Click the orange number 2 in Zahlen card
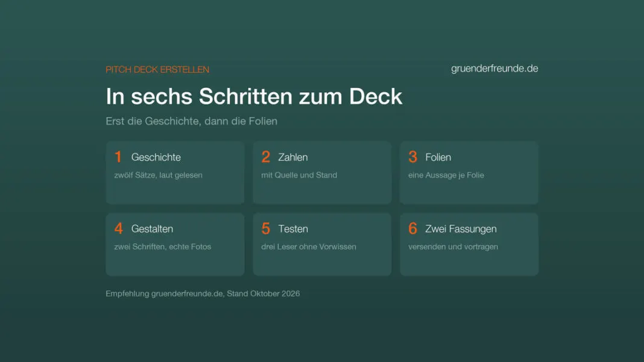644x362 pixels. (266, 157)
